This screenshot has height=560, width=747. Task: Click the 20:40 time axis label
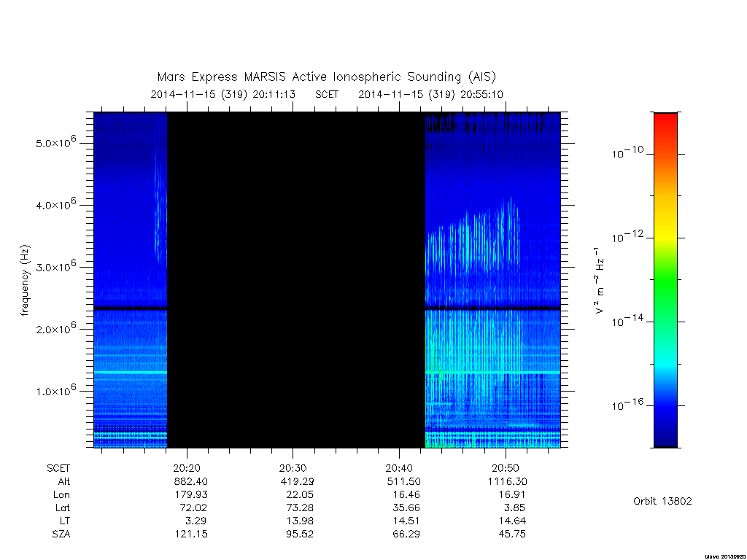coord(399,468)
